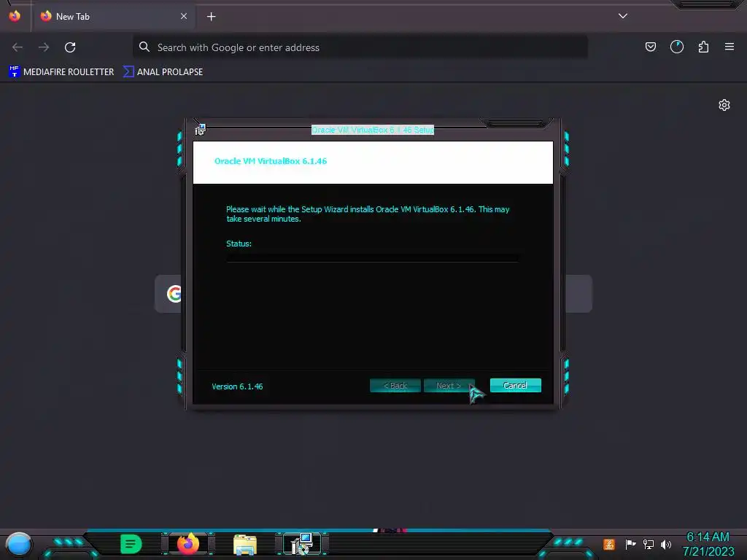The height and width of the screenshot is (560, 747).
Task: Open Action Center flag tray icon
Action: [x=630, y=544]
